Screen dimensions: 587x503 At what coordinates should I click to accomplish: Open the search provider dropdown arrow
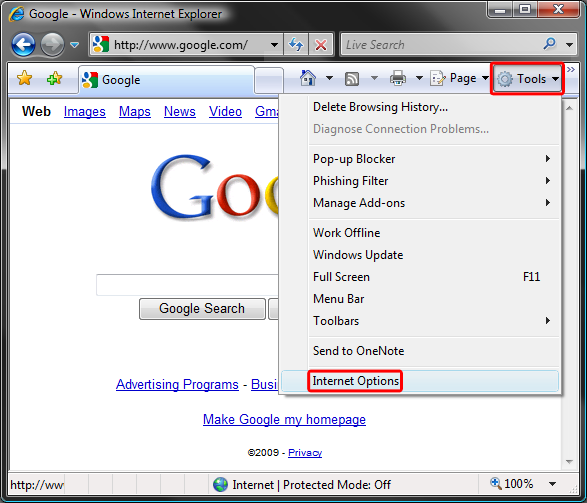point(569,45)
